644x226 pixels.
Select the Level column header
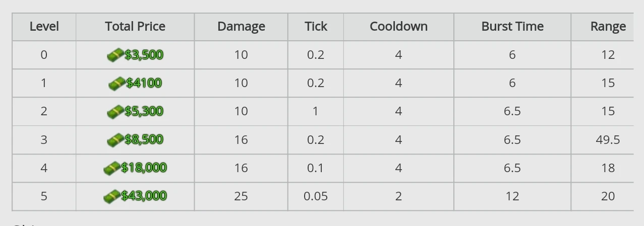click(x=44, y=27)
